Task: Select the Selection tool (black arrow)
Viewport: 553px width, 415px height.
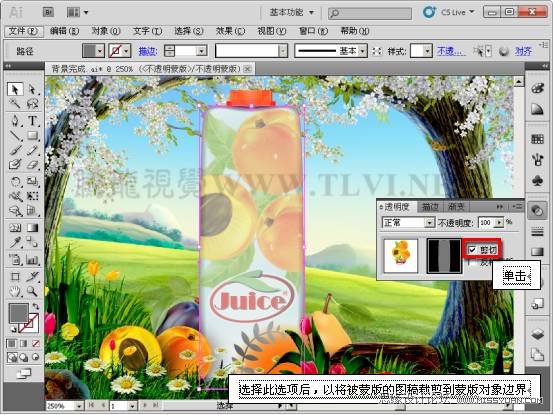Action: tap(15, 89)
